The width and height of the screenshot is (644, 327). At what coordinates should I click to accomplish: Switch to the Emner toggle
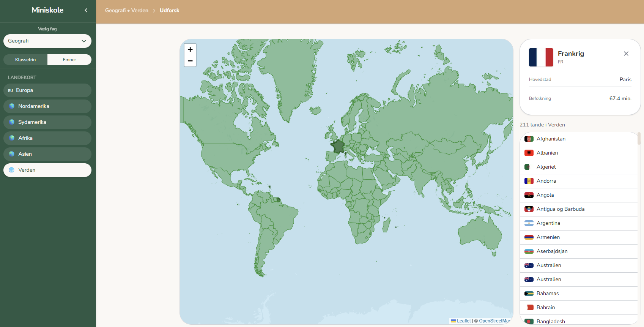click(x=69, y=60)
